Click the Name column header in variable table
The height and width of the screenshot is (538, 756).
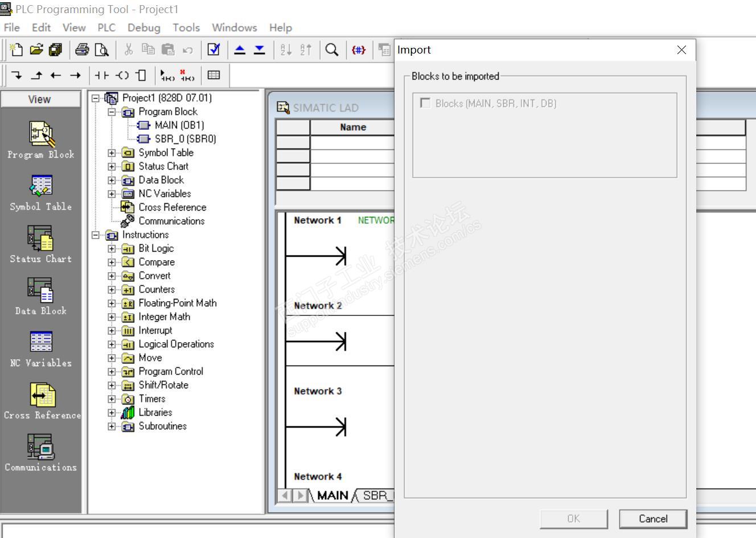(352, 127)
